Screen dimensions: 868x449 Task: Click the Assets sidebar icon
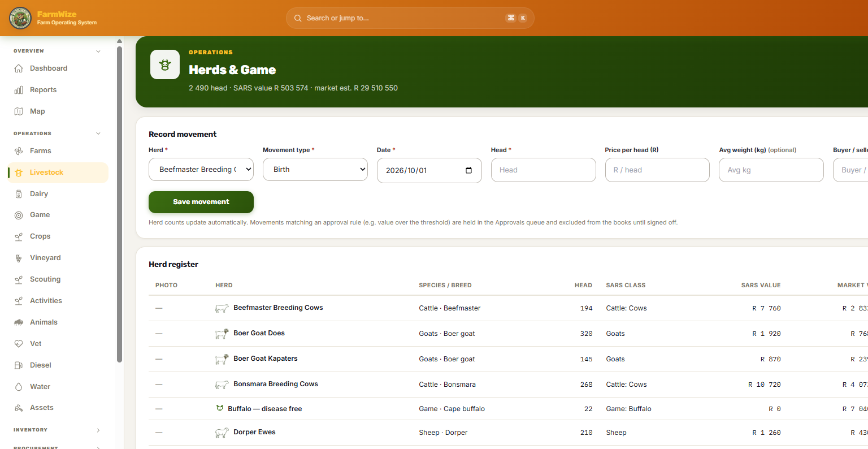coord(19,408)
